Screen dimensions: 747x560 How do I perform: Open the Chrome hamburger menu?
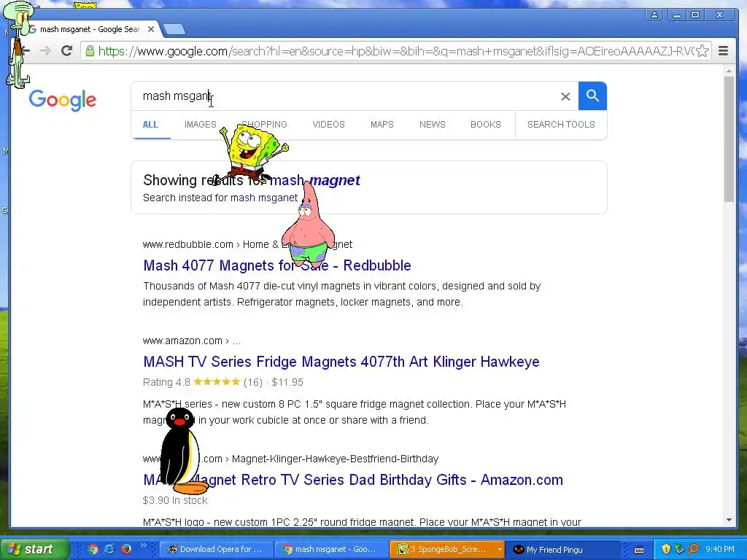(723, 51)
